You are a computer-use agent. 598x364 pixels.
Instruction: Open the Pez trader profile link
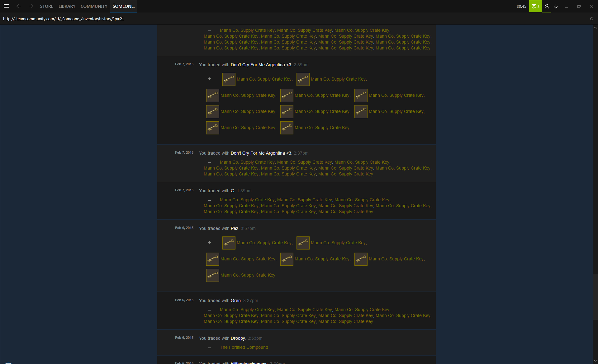pos(234,228)
